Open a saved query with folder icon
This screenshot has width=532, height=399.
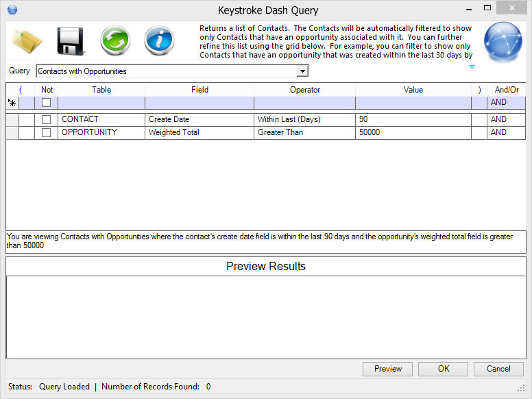click(27, 41)
